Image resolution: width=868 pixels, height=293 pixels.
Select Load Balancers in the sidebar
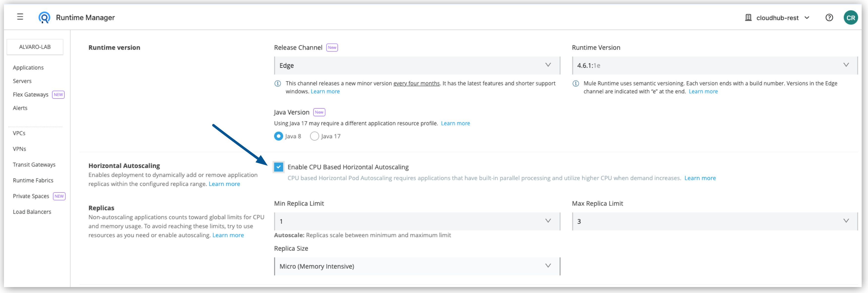(x=32, y=212)
